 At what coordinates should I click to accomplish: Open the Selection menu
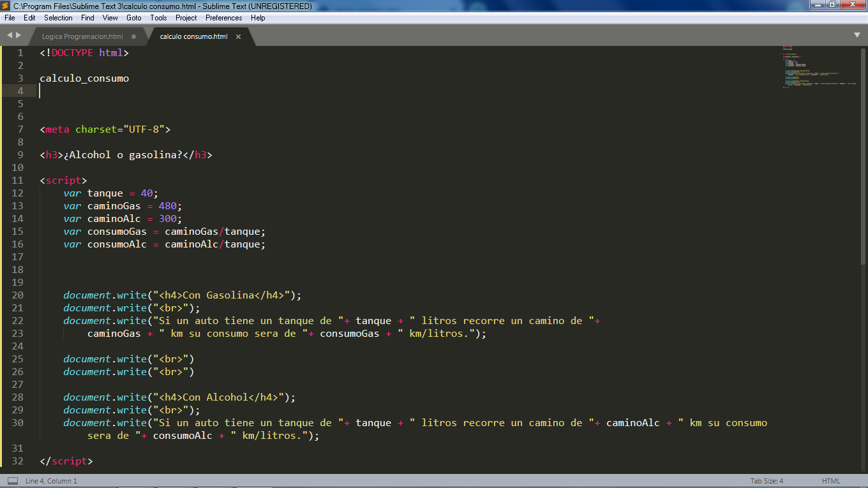[x=58, y=18]
